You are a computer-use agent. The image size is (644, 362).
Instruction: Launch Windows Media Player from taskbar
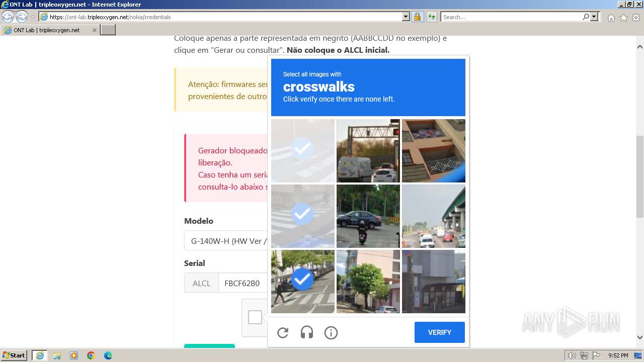[x=74, y=355]
